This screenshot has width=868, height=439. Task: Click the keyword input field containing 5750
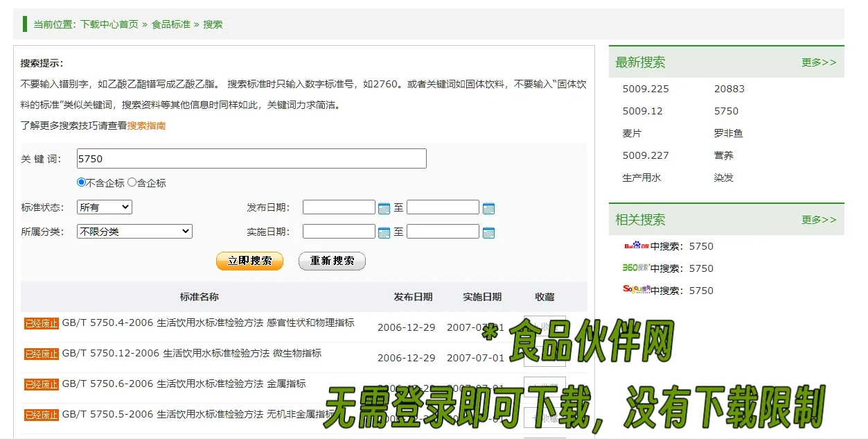(x=251, y=158)
